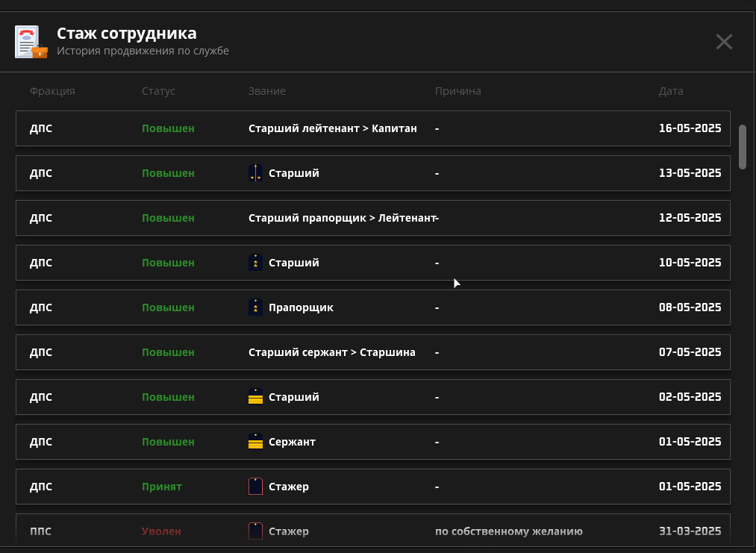
Task: Click the Прапорщик rank insignia icon
Action: [255, 307]
